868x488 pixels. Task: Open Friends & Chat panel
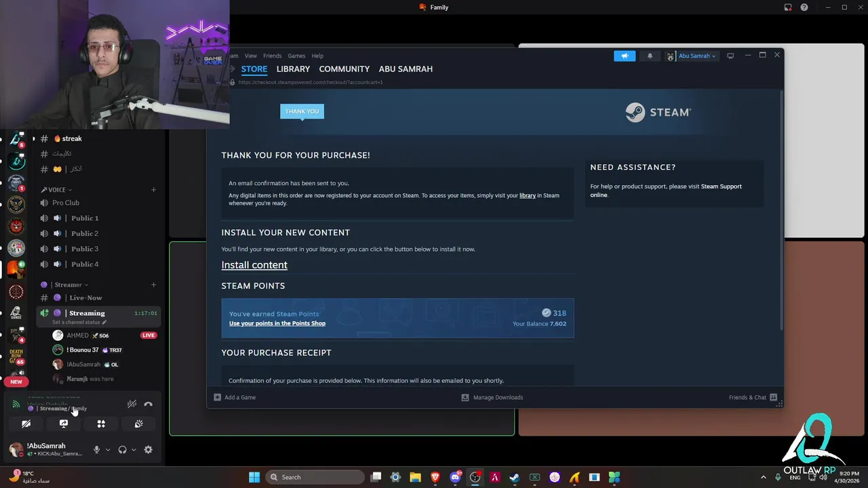[x=753, y=397]
